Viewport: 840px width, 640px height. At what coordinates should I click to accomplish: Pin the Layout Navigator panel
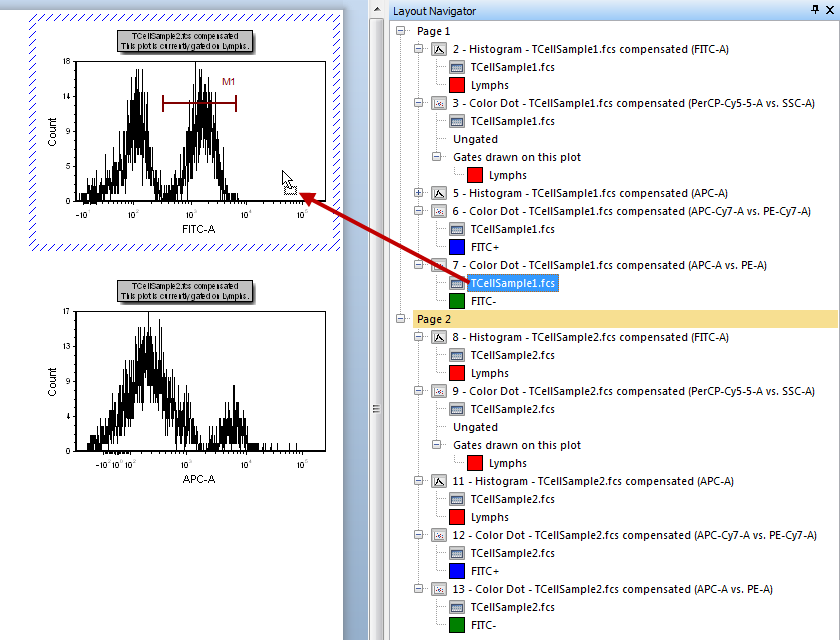(814, 10)
